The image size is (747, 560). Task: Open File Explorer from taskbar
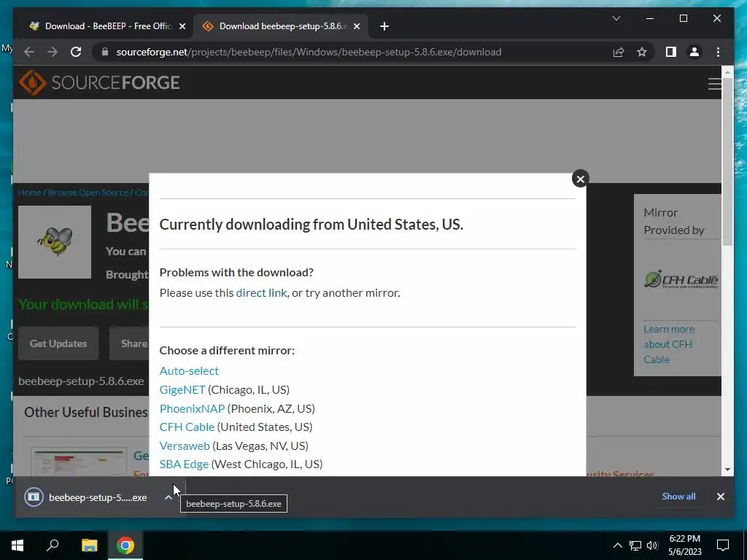89,545
